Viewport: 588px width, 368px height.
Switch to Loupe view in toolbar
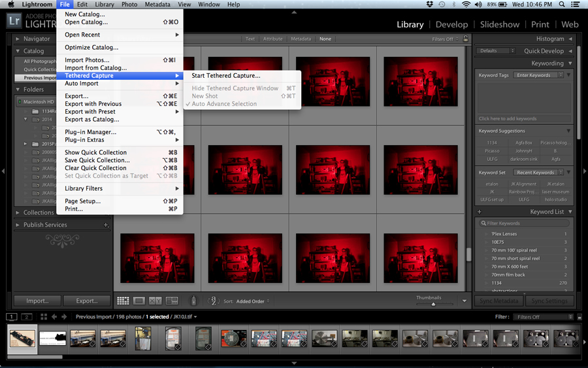[x=139, y=301]
